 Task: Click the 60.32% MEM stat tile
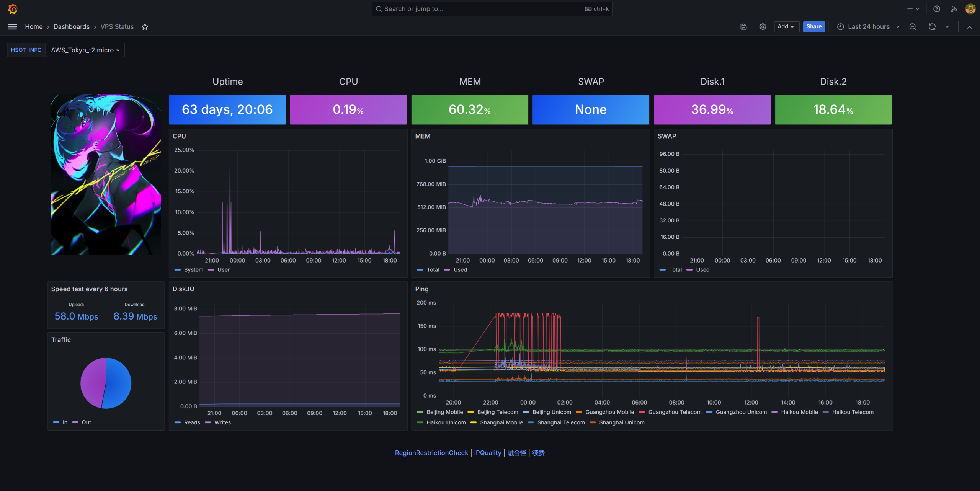(470, 109)
